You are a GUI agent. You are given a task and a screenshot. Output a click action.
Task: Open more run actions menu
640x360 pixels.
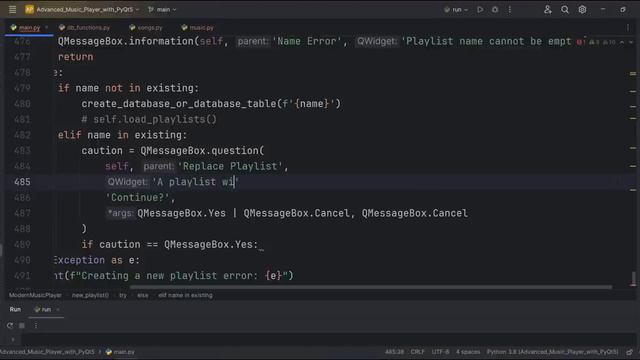pos(510,9)
